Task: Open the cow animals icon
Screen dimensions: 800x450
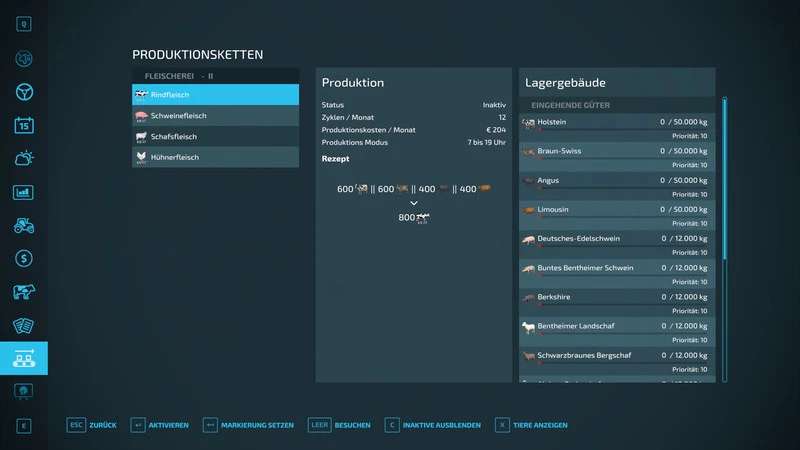Action: (x=24, y=292)
